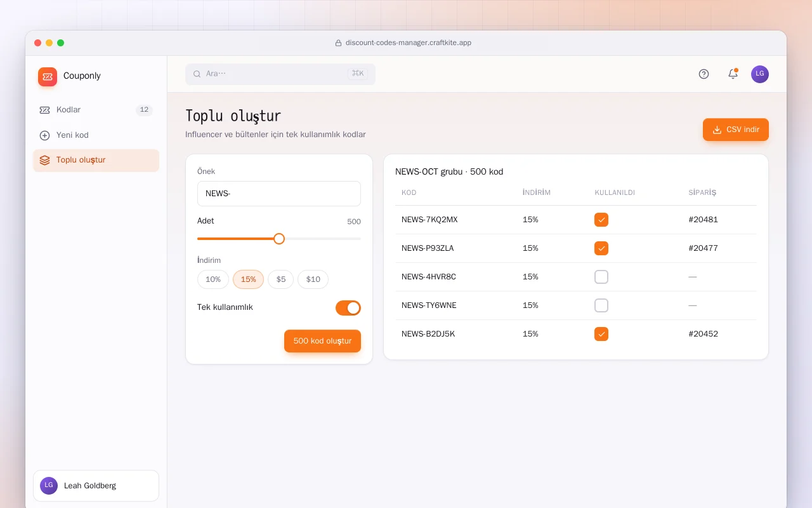
Task: Open the LG profile avatar in top bar
Action: coord(760,74)
